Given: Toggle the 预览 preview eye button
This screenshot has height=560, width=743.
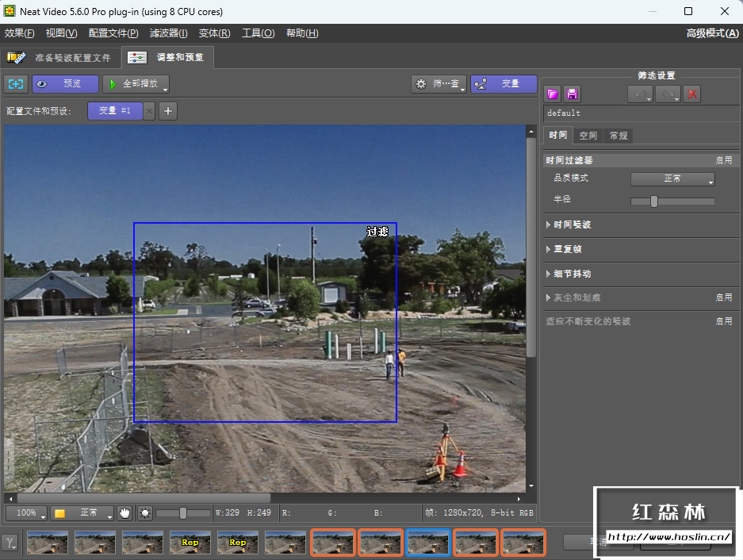Looking at the screenshot, I should coord(65,84).
